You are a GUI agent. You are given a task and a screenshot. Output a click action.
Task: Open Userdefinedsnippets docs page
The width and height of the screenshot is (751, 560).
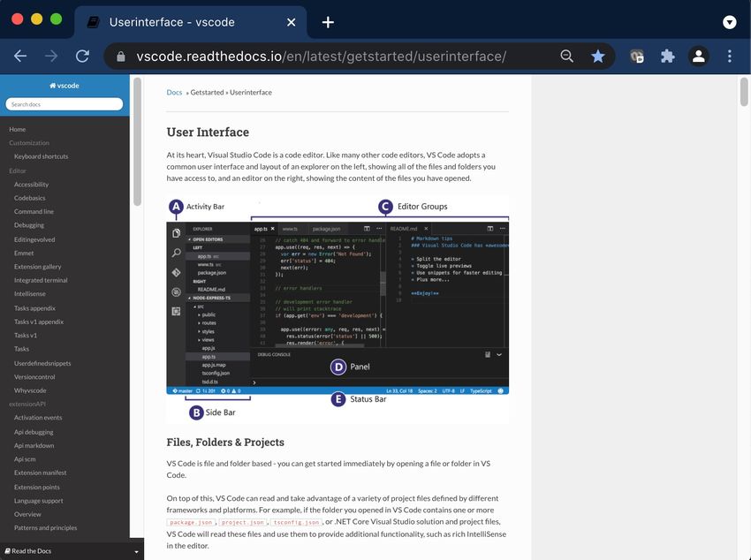click(x=42, y=363)
